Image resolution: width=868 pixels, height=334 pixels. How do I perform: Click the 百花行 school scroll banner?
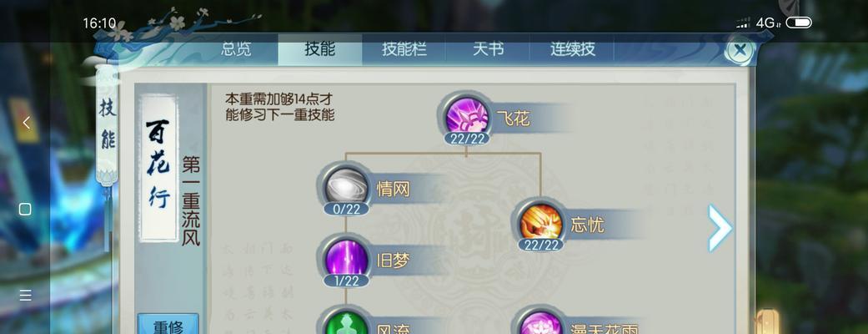click(x=158, y=168)
